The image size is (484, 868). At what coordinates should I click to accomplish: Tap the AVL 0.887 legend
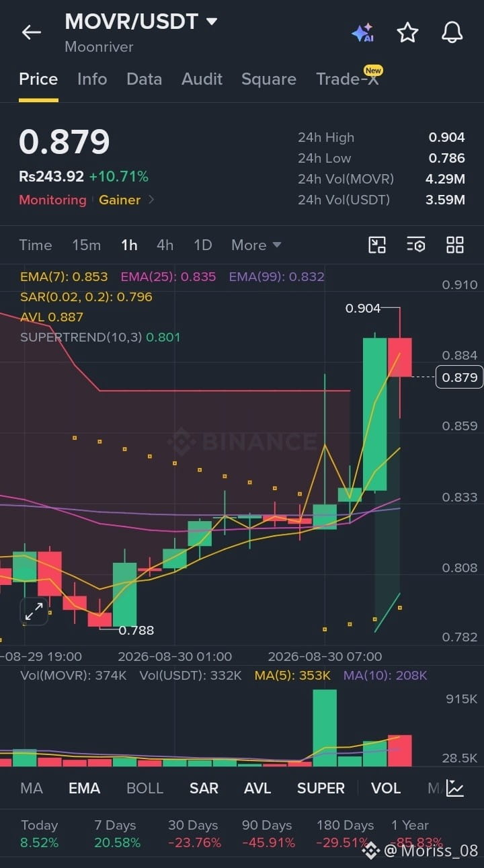[x=52, y=317]
